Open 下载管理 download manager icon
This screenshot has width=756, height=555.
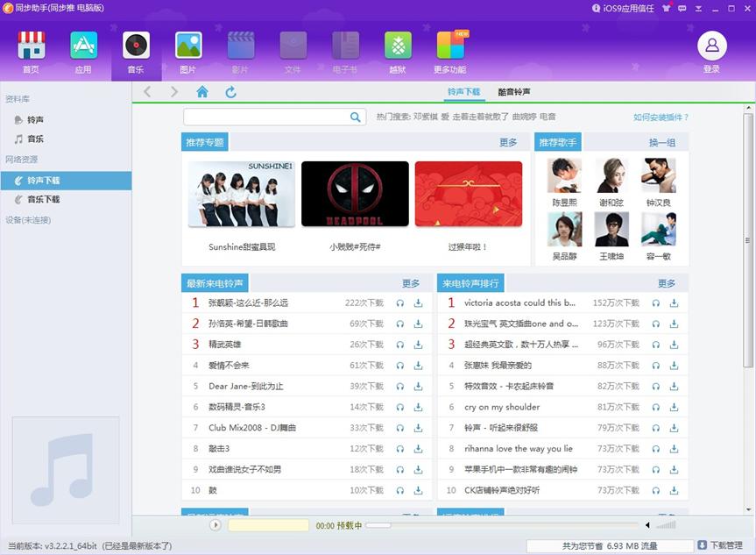coord(703,545)
